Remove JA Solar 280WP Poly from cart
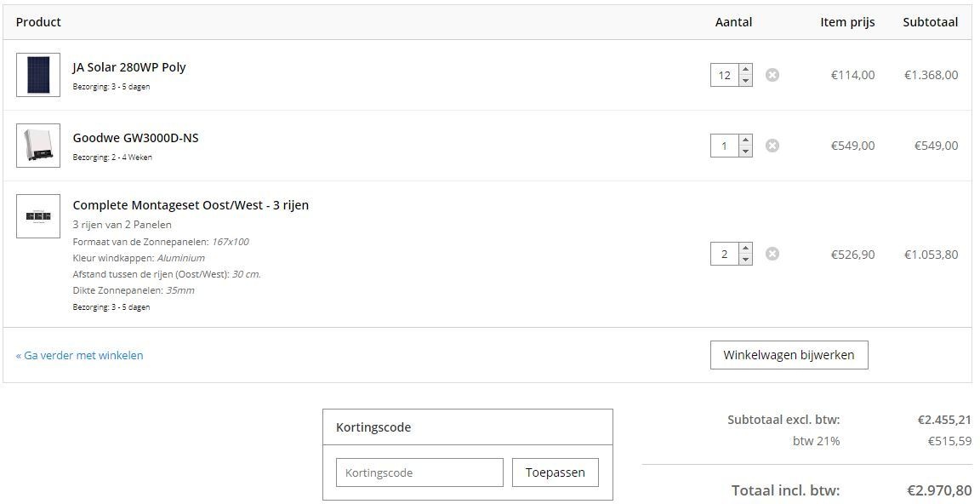Image resolution: width=980 pixels, height=504 pixels. (x=772, y=75)
